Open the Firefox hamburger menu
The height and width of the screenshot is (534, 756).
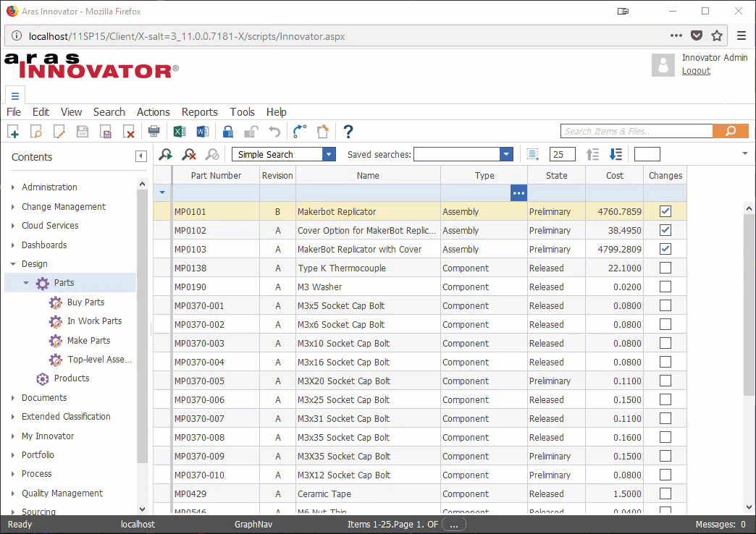point(742,35)
